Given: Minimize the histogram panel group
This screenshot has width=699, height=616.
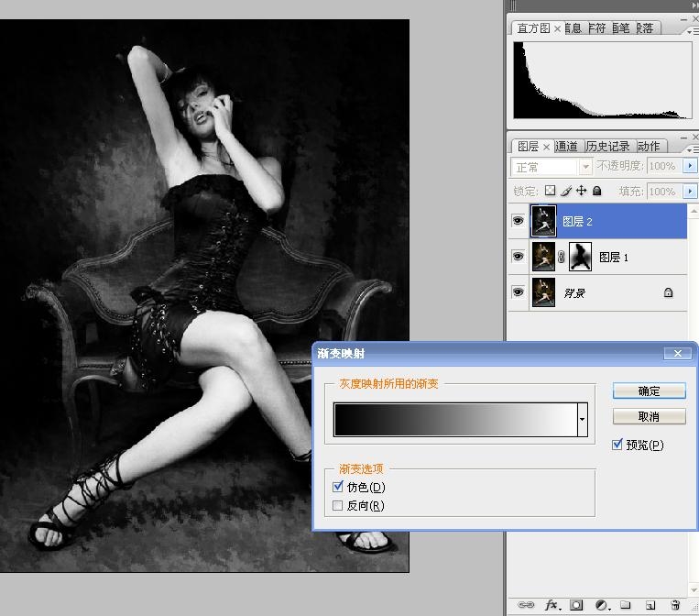Looking at the screenshot, I should [x=683, y=19].
